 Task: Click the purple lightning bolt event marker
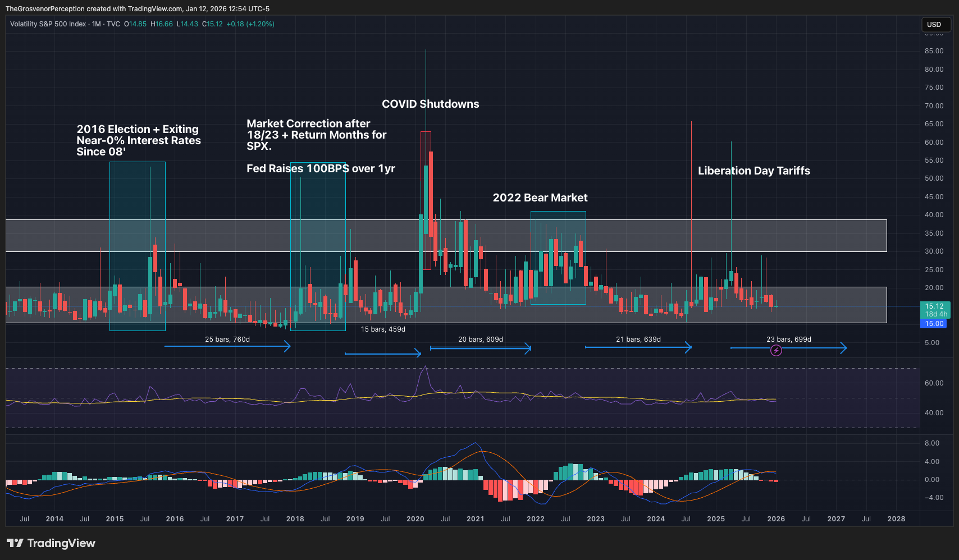pos(775,351)
